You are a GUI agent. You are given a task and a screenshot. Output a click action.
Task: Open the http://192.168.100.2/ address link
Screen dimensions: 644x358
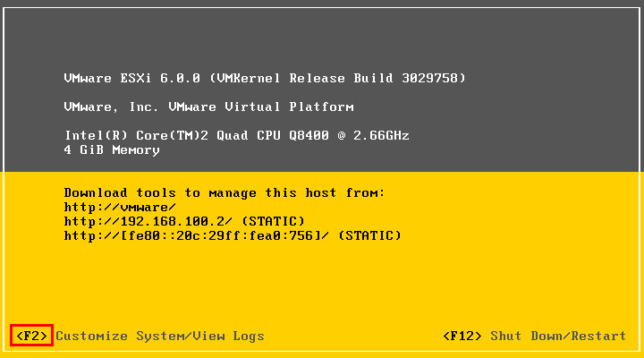pos(148,222)
